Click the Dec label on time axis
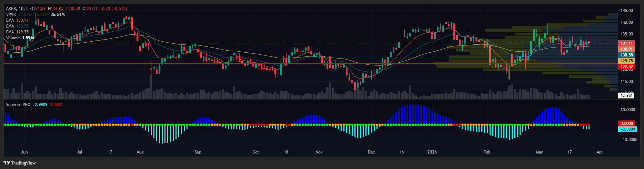The width and height of the screenshot is (644, 169). tap(371, 152)
